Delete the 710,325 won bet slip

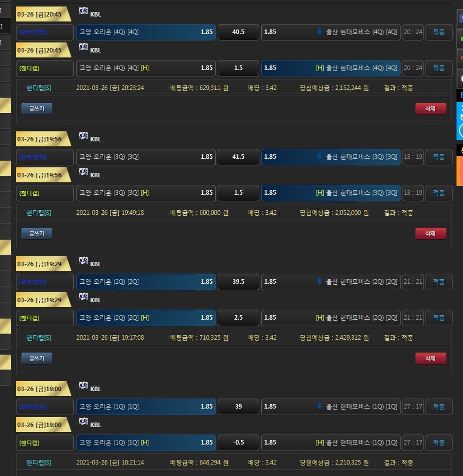point(430,358)
